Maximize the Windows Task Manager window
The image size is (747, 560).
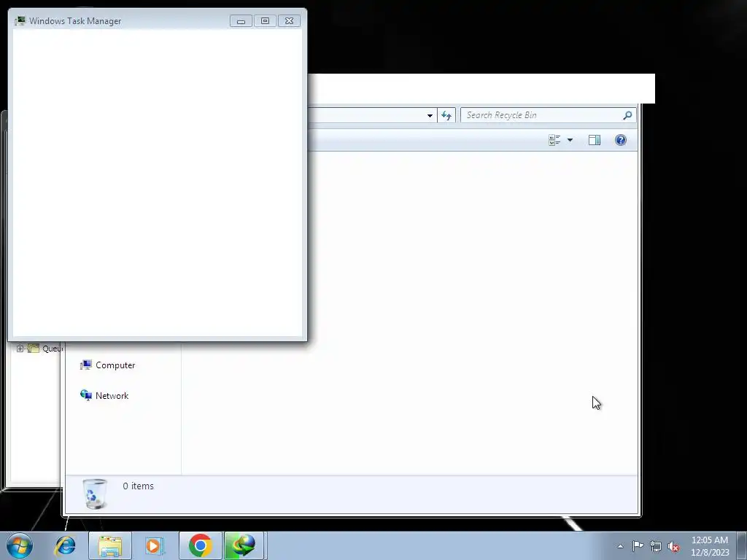pos(265,21)
